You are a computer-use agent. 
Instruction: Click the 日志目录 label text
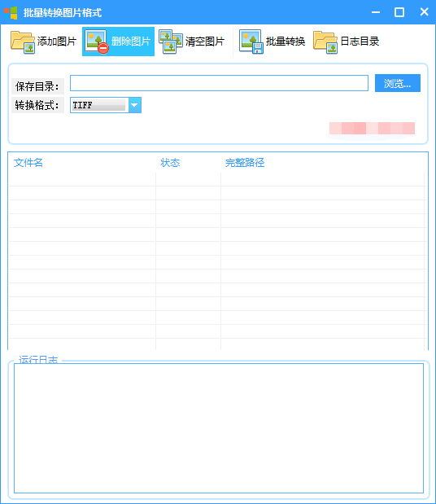pyautogui.click(x=360, y=42)
